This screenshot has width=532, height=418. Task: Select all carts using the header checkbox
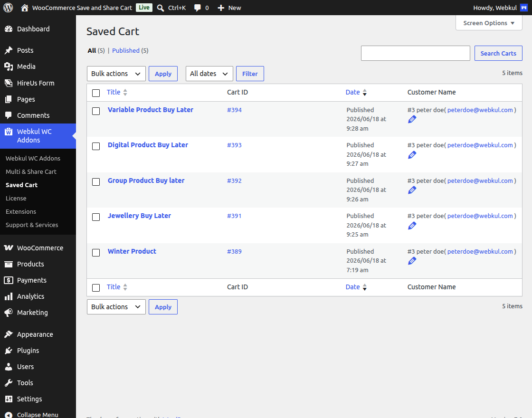pyautogui.click(x=96, y=93)
